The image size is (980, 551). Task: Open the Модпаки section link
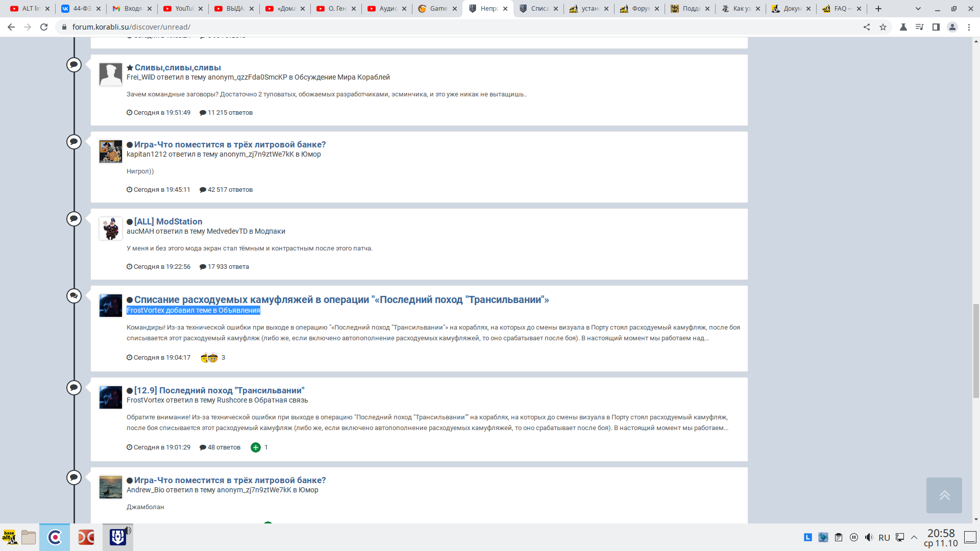pyautogui.click(x=270, y=231)
